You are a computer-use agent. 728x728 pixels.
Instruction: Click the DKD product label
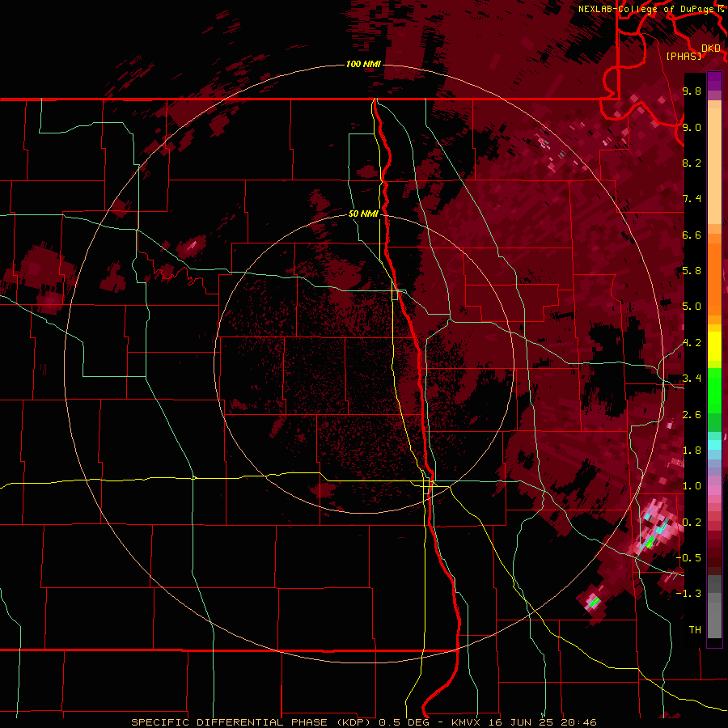pyautogui.click(x=710, y=49)
